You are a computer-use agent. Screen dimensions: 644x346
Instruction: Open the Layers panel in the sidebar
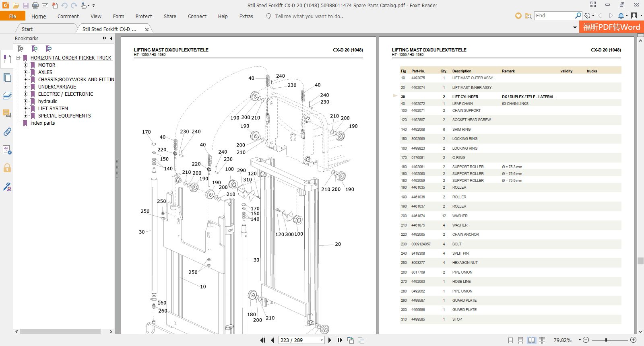pyautogui.click(x=7, y=96)
